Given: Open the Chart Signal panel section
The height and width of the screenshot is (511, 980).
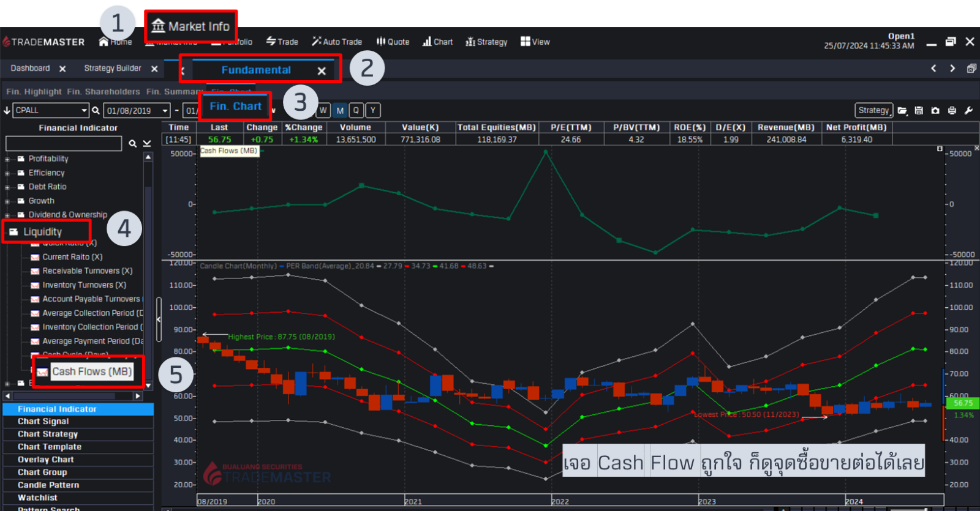Looking at the screenshot, I should tap(78, 422).
